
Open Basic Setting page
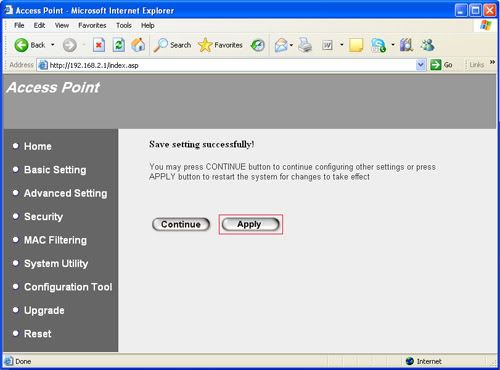55,170
